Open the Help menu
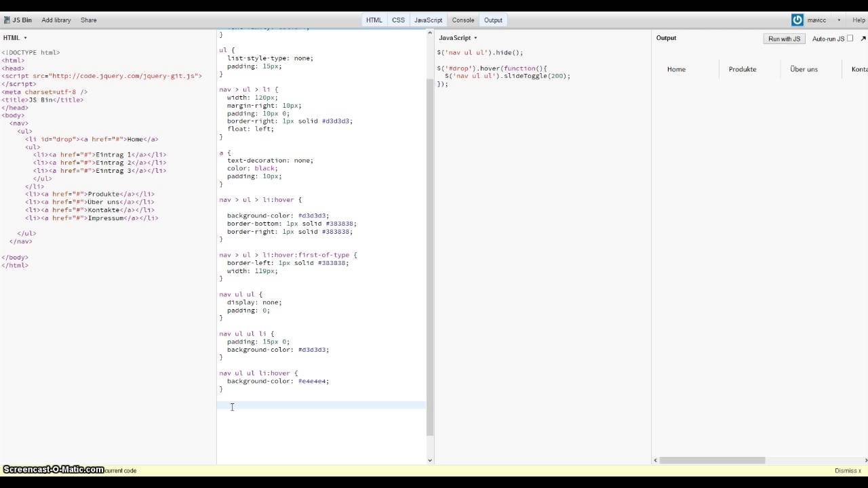Image resolution: width=868 pixels, height=488 pixels. [859, 20]
